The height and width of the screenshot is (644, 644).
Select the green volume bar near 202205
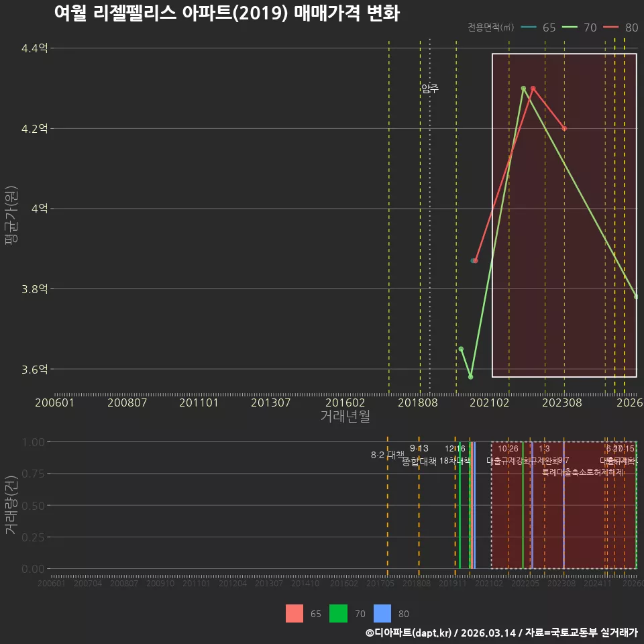(523, 505)
